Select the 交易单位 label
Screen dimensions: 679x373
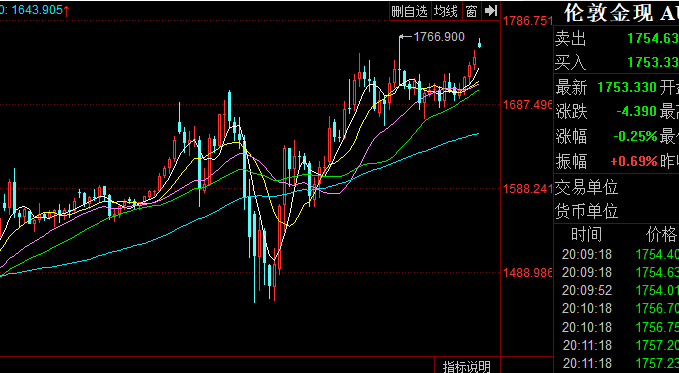pyautogui.click(x=587, y=188)
